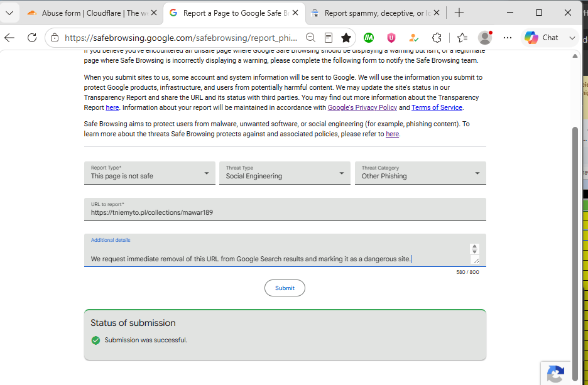Open the browser profile avatar
This screenshot has height=385, width=588.
[485, 38]
